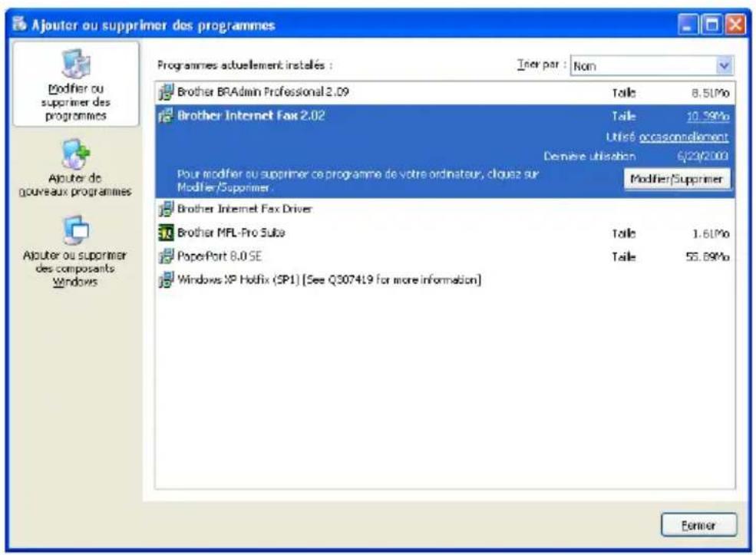The width and height of the screenshot is (756, 555).
Task: Click Brother Internet Fax Driver program icon
Action: pyautogui.click(x=166, y=209)
